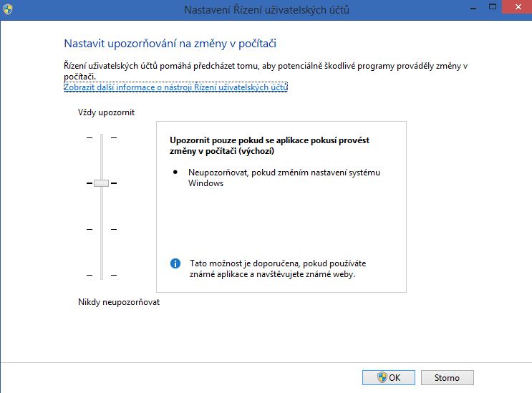This screenshot has height=393, width=532.
Task: Set slider to third notification level tick
Action: coord(102,229)
